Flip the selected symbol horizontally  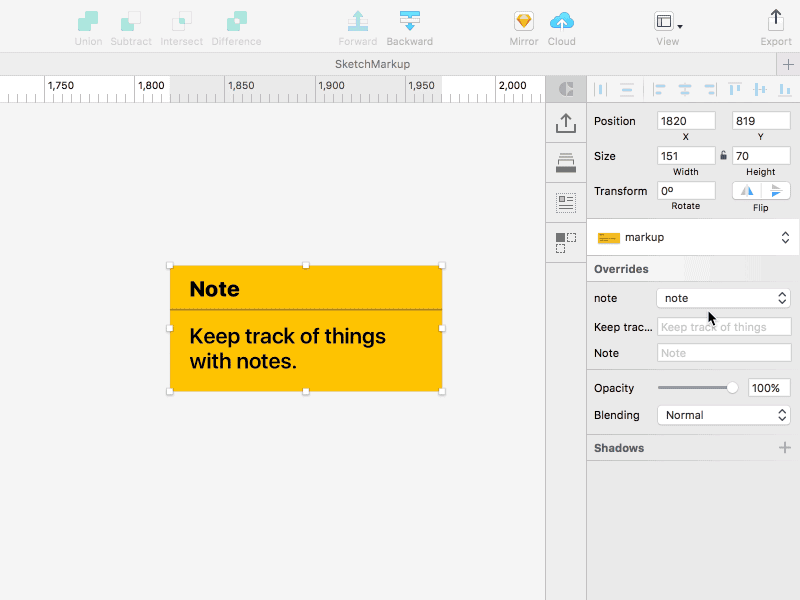(x=747, y=190)
